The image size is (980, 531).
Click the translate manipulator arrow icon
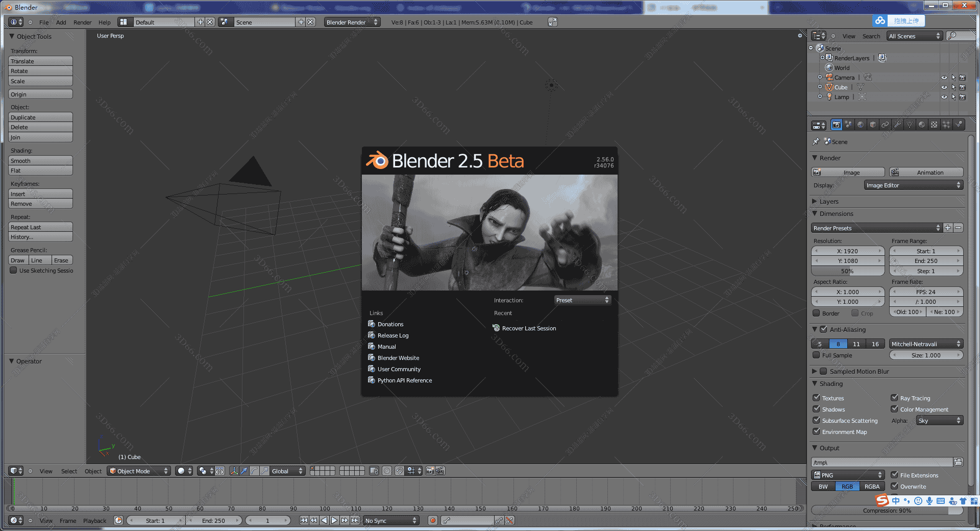coord(244,471)
